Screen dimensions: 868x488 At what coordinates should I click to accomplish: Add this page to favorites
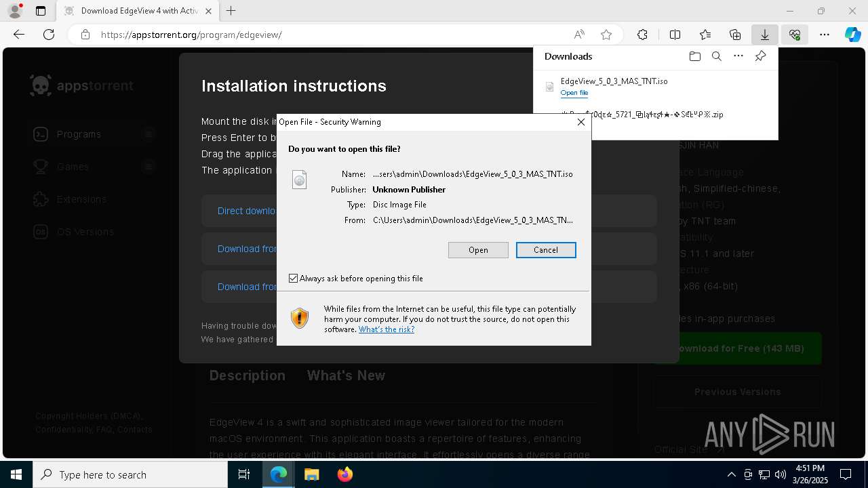[x=606, y=35]
